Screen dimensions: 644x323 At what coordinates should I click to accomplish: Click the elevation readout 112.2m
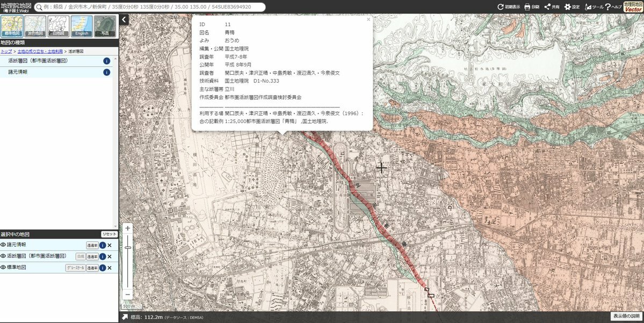154,317
